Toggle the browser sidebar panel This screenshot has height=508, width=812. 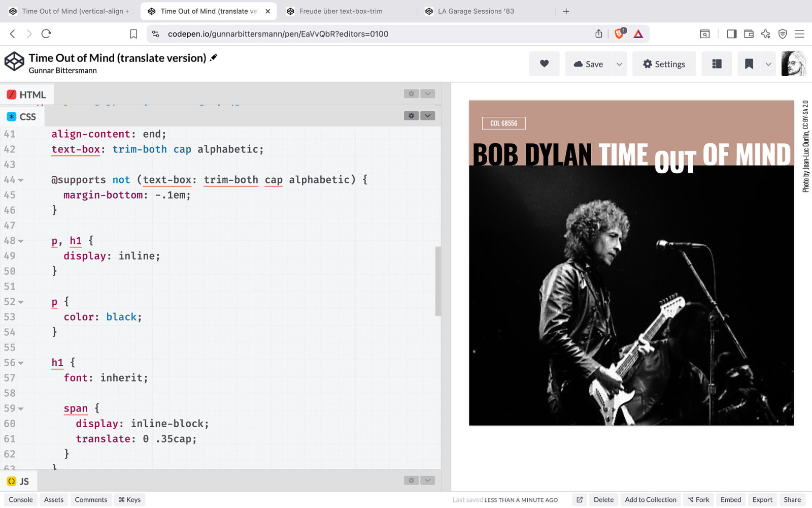(x=731, y=34)
